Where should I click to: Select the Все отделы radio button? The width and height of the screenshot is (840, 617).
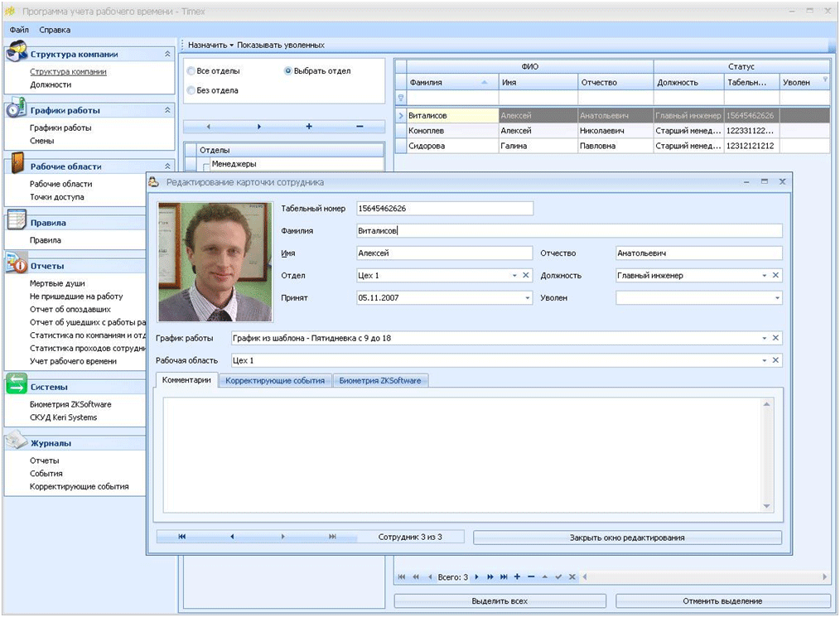(x=191, y=70)
